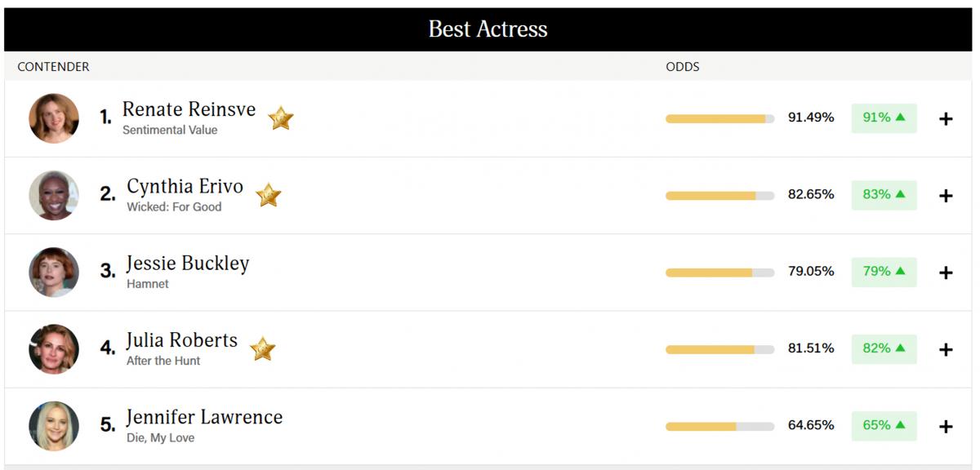Open the Julia Roberts contender name link
980x470 pixels.
click(182, 340)
